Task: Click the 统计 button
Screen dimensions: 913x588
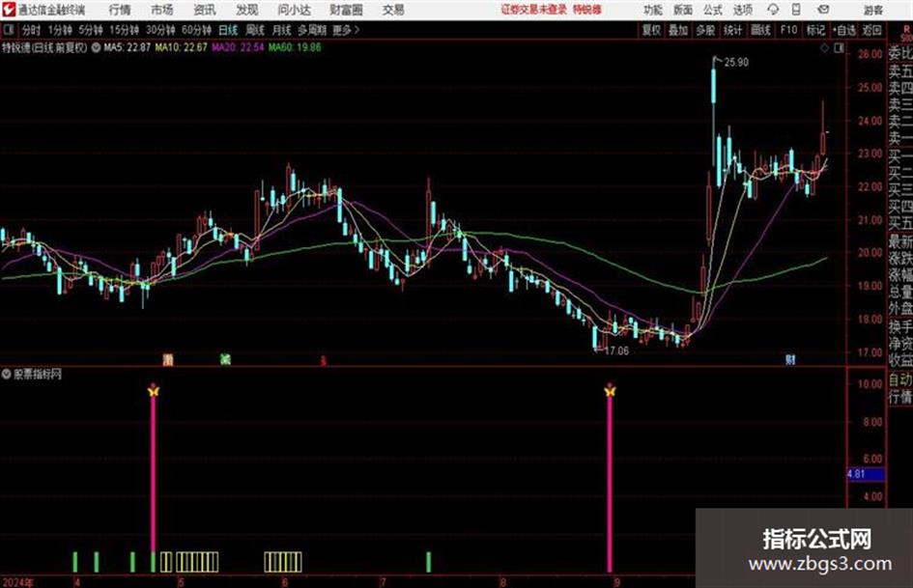Action: tap(733, 30)
